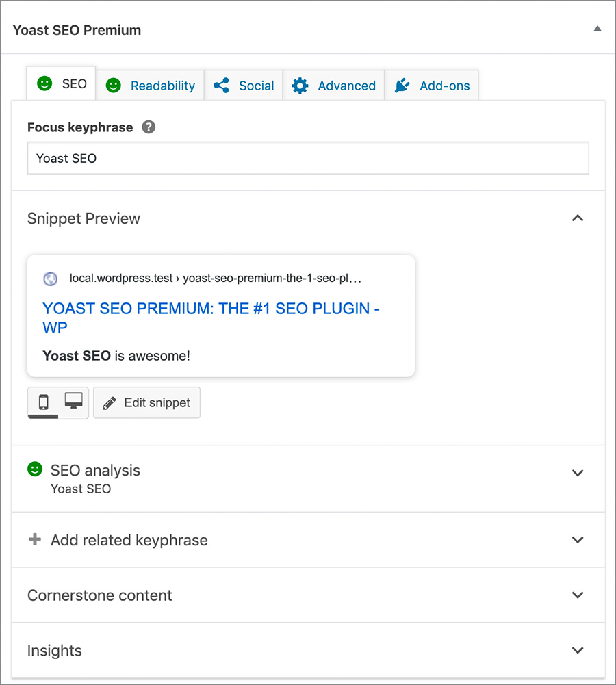Click the green smiley next to SEO analysis

click(35, 469)
